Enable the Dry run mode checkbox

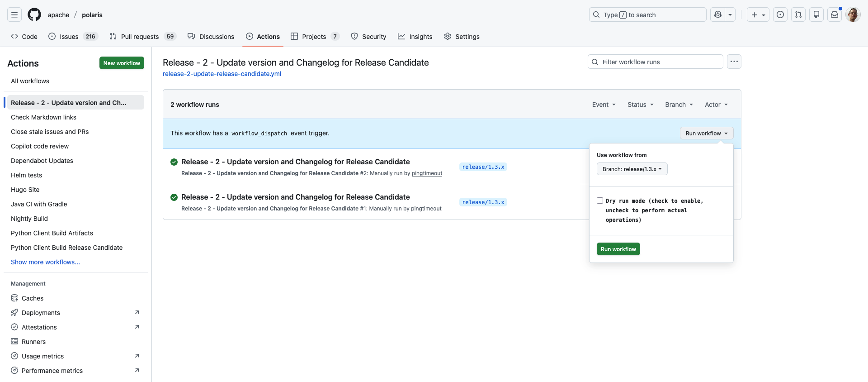tap(600, 201)
